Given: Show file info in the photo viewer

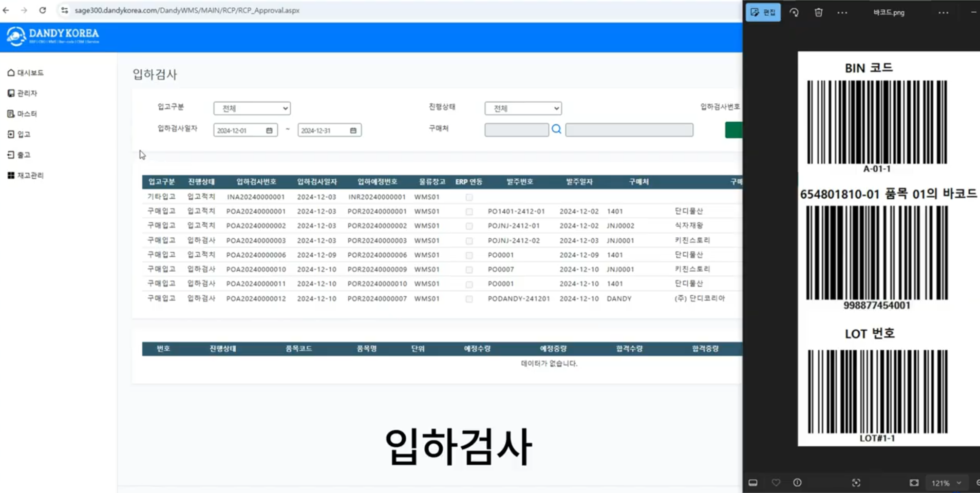Looking at the screenshot, I should click(x=797, y=483).
